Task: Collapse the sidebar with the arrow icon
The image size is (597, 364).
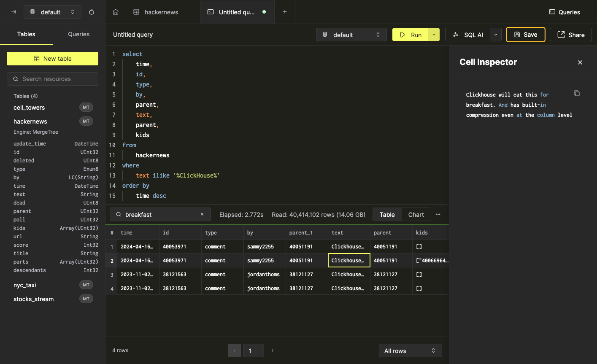Action: [14, 12]
